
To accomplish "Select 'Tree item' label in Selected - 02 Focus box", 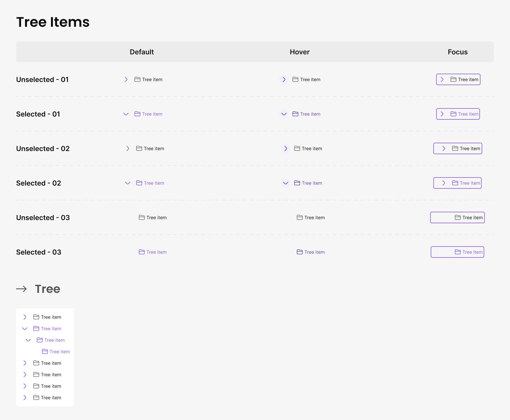I will coord(470,183).
